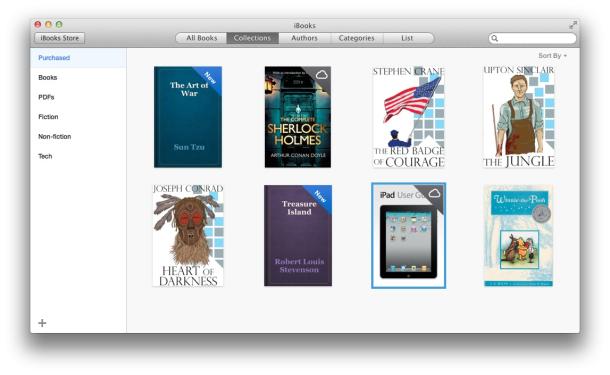Click the search field
Screen dimensions: 610x375
coord(532,38)
